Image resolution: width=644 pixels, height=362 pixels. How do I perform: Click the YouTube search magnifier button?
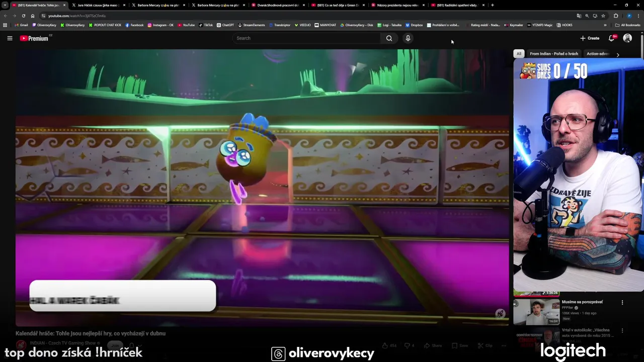coord(389,38)
